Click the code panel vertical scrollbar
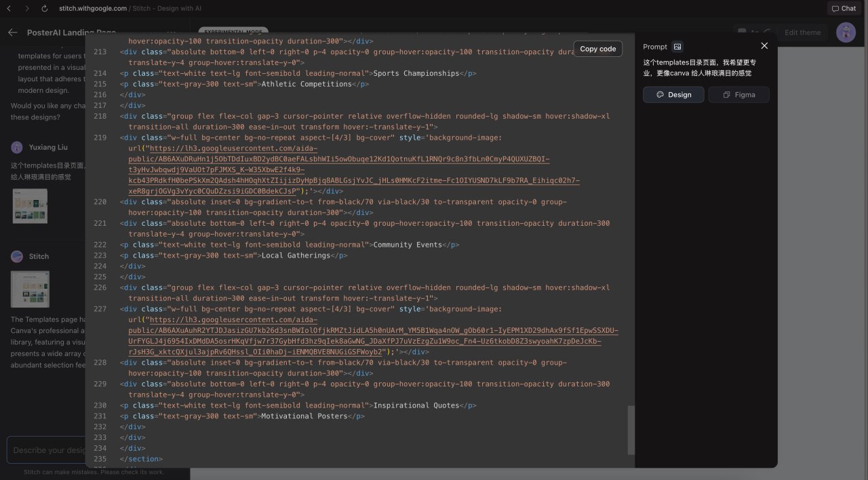This screenshot has height=480, width=868. (631, 430)
